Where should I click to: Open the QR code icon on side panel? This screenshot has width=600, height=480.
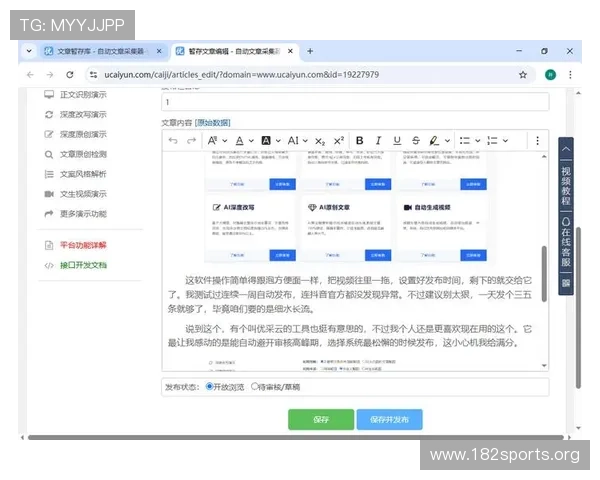(566, 283)
